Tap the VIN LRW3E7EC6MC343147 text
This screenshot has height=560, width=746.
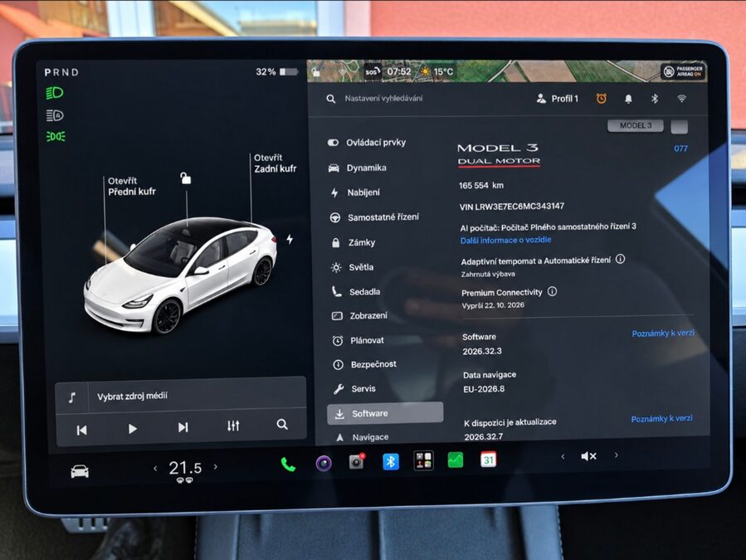[512, 207]
